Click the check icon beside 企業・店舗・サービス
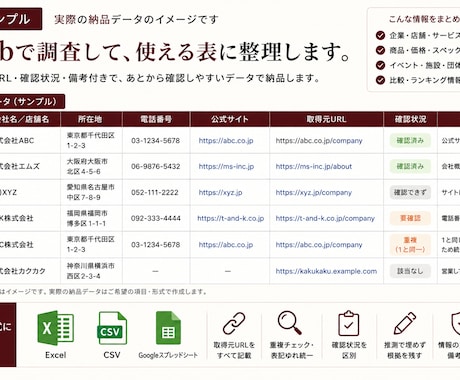Image resolution: width=460 pixels, height=380 pixels. click(x=380, y=35)
